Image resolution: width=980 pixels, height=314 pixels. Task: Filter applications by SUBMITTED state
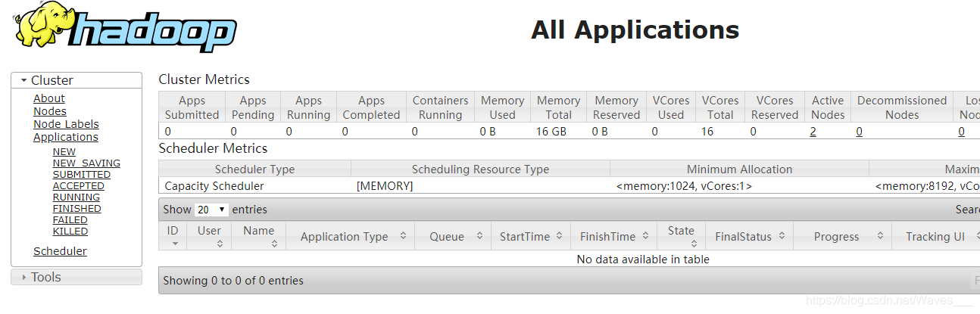coord(82,175)
